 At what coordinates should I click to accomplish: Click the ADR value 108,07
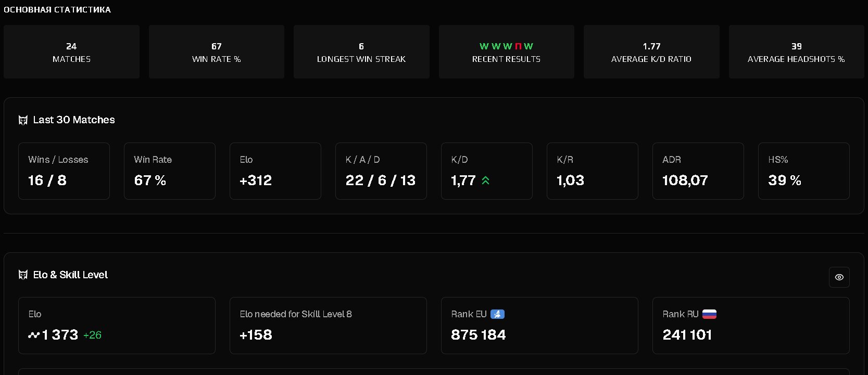[685, 180]
